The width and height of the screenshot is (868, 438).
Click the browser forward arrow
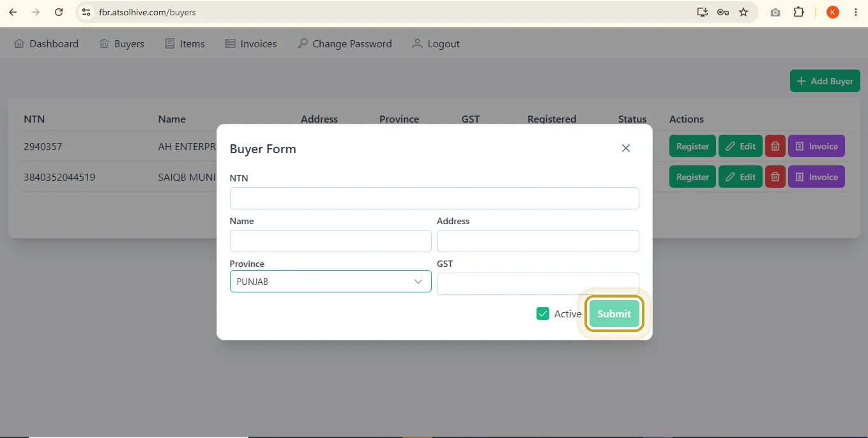(x=36, y=12)
